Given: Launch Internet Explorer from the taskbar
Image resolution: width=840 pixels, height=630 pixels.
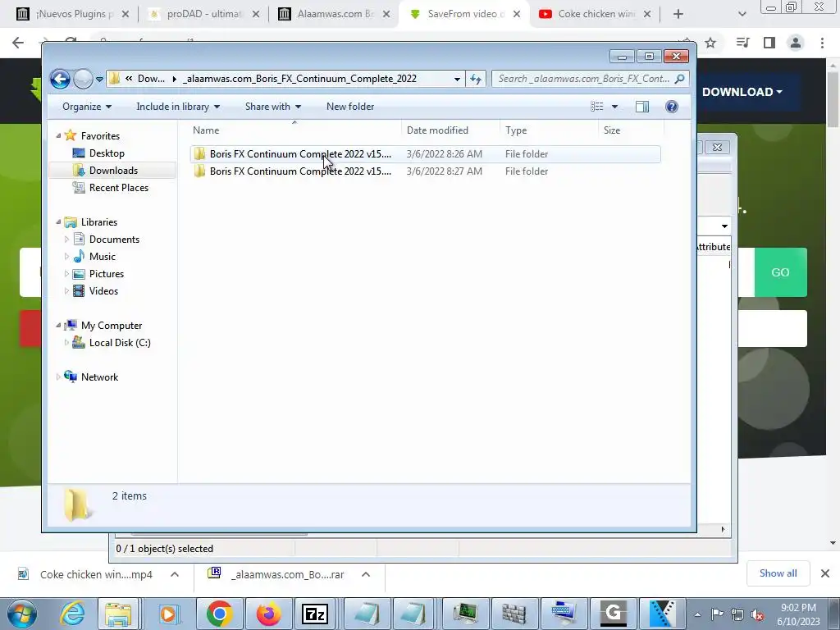Looking at the screenshot, I should click(x=72, y=614).
